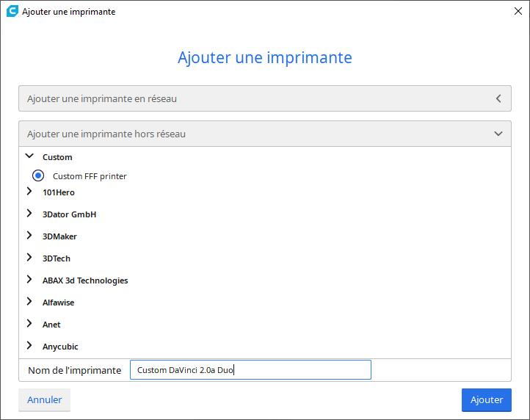Select the Custom FFF printer radio button
The image size is (530, 420).
click(38, 175)
